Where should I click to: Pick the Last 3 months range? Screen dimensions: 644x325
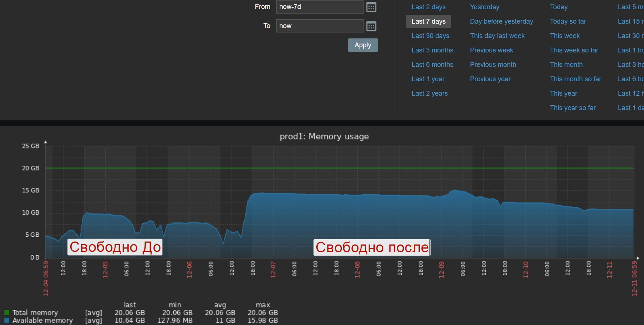[x=432, y=50]
